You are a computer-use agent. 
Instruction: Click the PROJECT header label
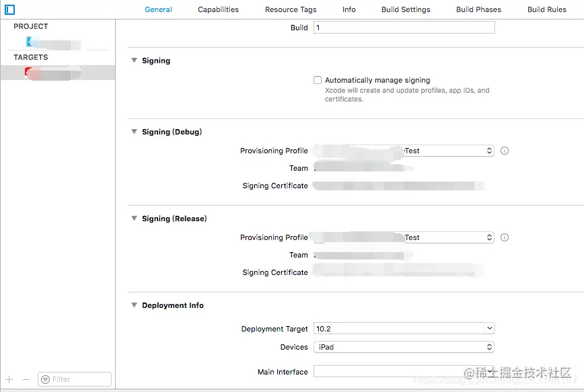(31, 26)
